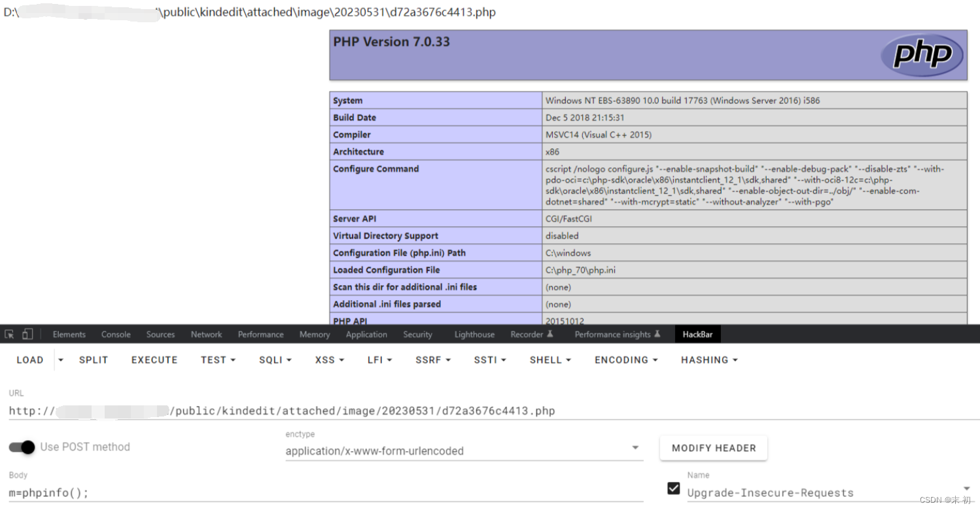The height and width of the screenshot is (510, 980).
Task: Open the LFI dropdown menu
Action: coord(379,360)
